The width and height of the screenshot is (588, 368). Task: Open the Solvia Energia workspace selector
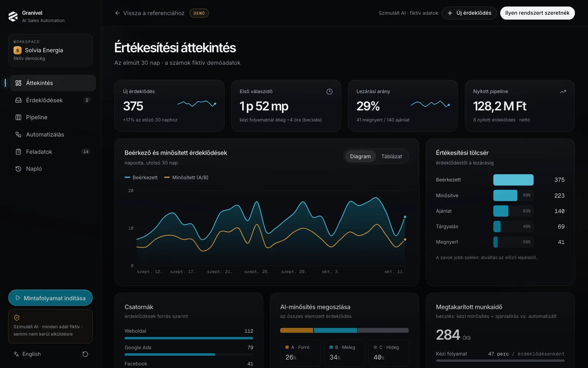click(x=50, y=50)
